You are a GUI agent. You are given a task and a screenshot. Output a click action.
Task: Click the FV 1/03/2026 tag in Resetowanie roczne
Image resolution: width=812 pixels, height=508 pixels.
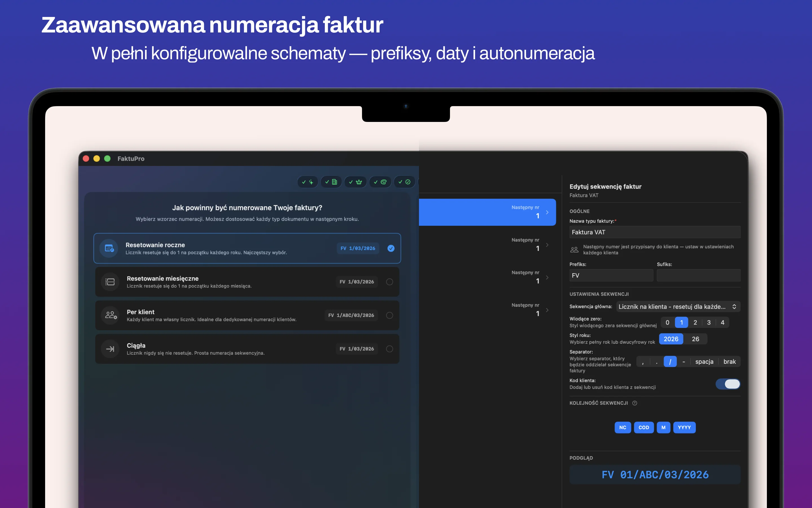tap(358, 248)
